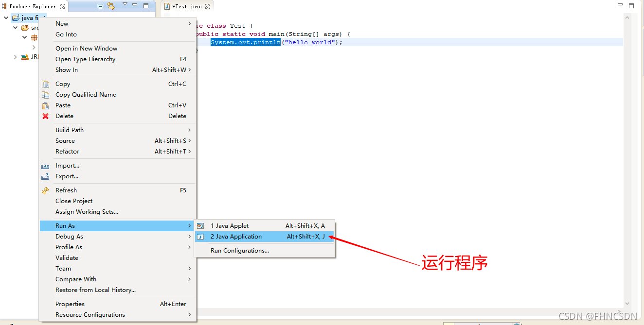Open the Compare With submenu
Screen dimensions: 644x325
(118, 279)
